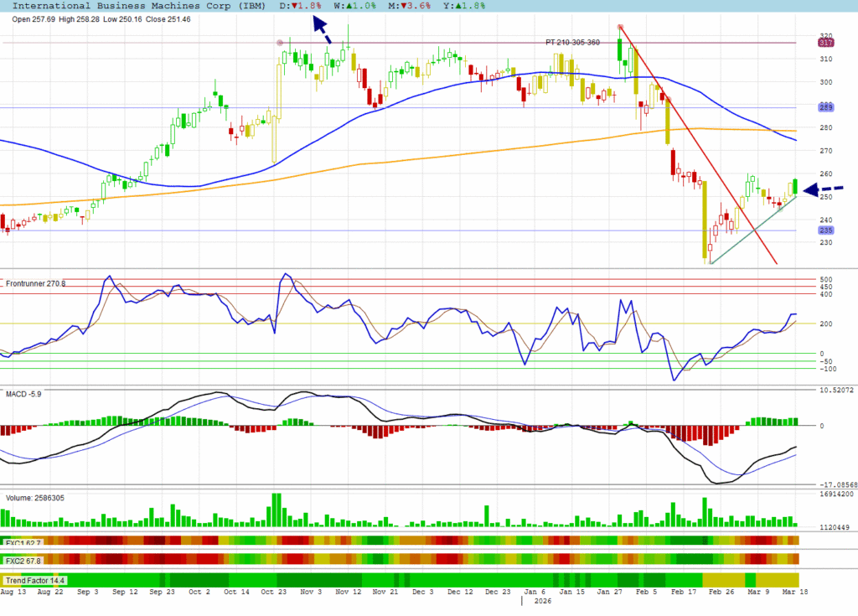Click the FXC1 62.7 heat strip label
The width and height of the screenshot is (858, 616).
coord(24,543)
